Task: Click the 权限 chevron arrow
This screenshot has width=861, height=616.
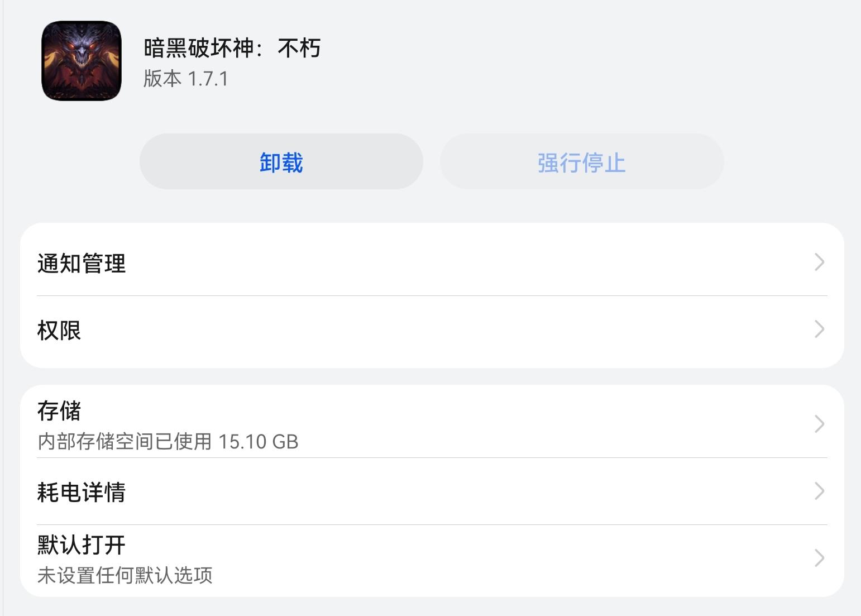Action: coord(819,329)
